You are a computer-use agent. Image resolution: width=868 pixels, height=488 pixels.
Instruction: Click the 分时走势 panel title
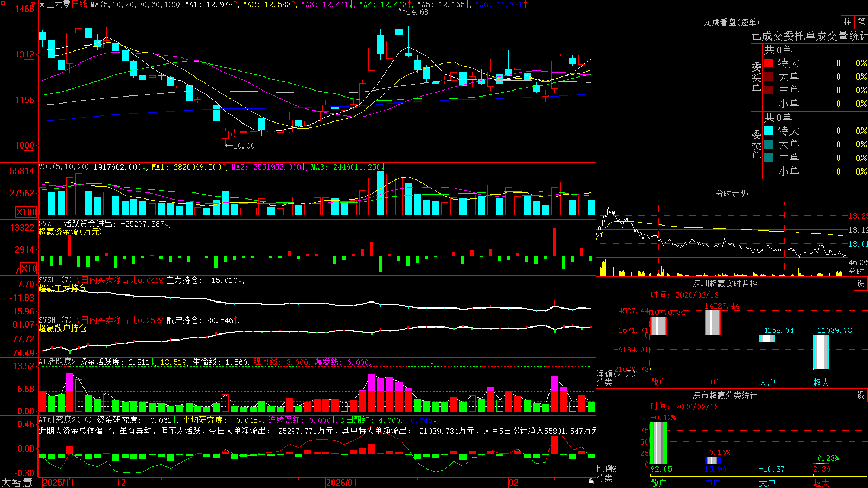(732, 194)
